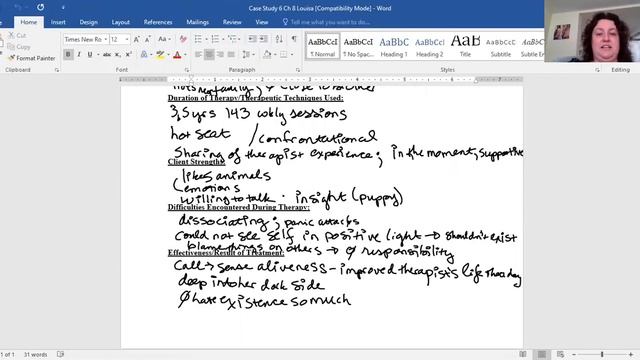Insert a numbered list
640x360 pixels.
tap(215, 39)
